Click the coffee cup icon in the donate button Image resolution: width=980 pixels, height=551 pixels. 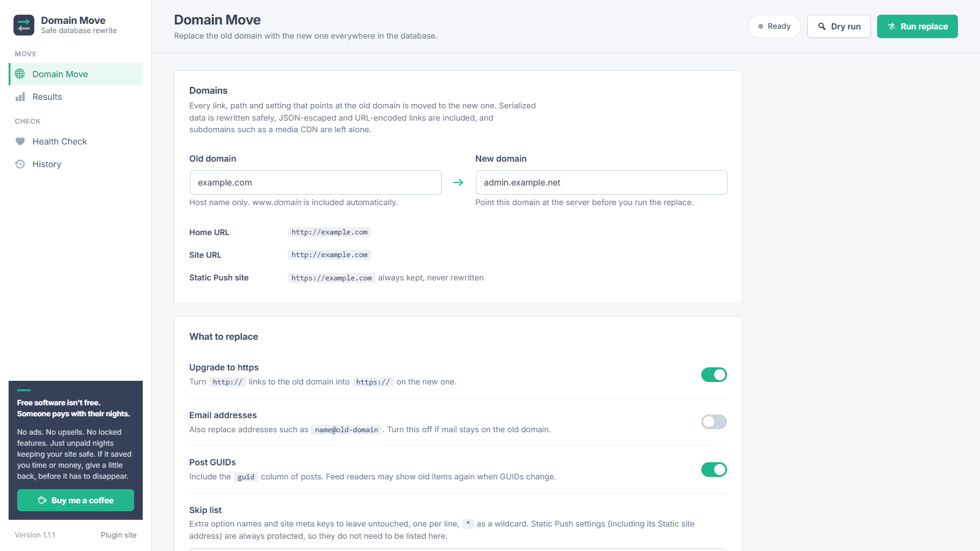tap(42, 500)
